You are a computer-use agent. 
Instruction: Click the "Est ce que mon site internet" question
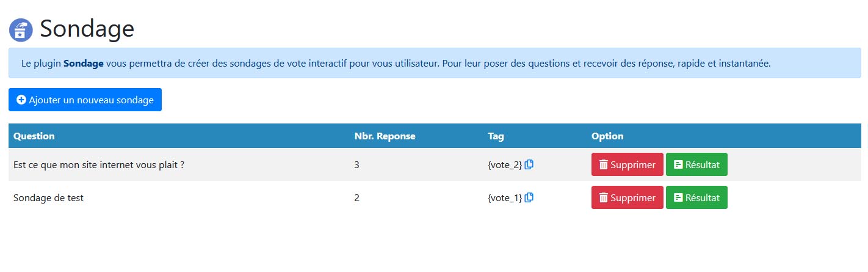(x=99, y=164)
